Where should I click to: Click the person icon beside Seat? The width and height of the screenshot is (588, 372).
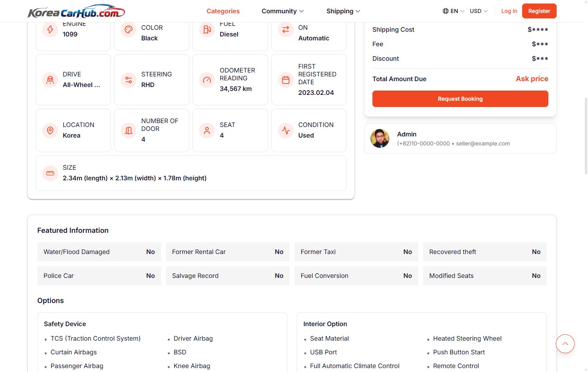click(207, 131)
